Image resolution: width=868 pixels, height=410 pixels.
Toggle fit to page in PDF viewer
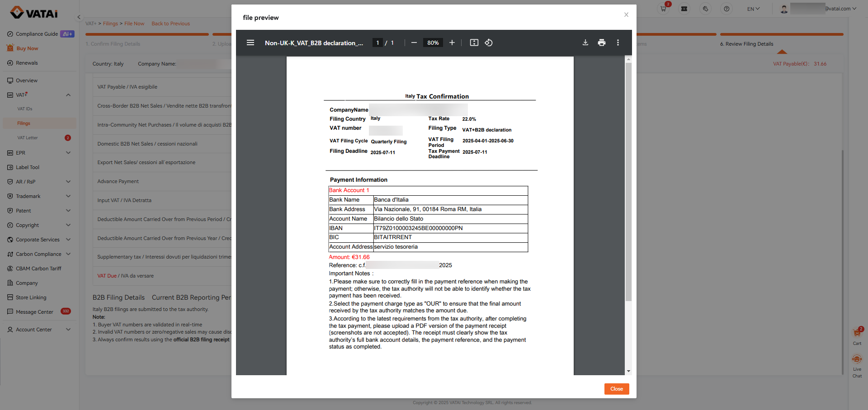(x=474, y=42)
